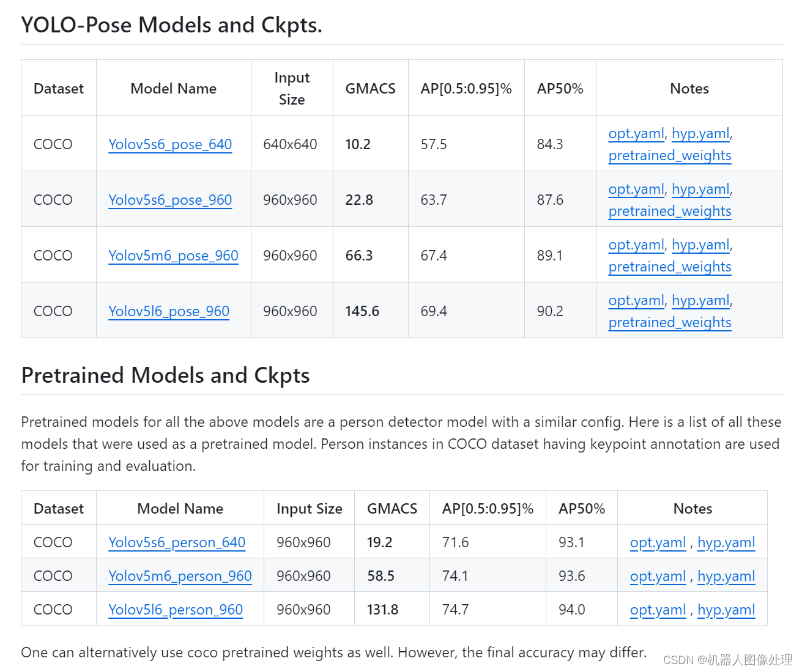Click the AP value 57.5
Screen dimensions: 802x672
(434, 144)
